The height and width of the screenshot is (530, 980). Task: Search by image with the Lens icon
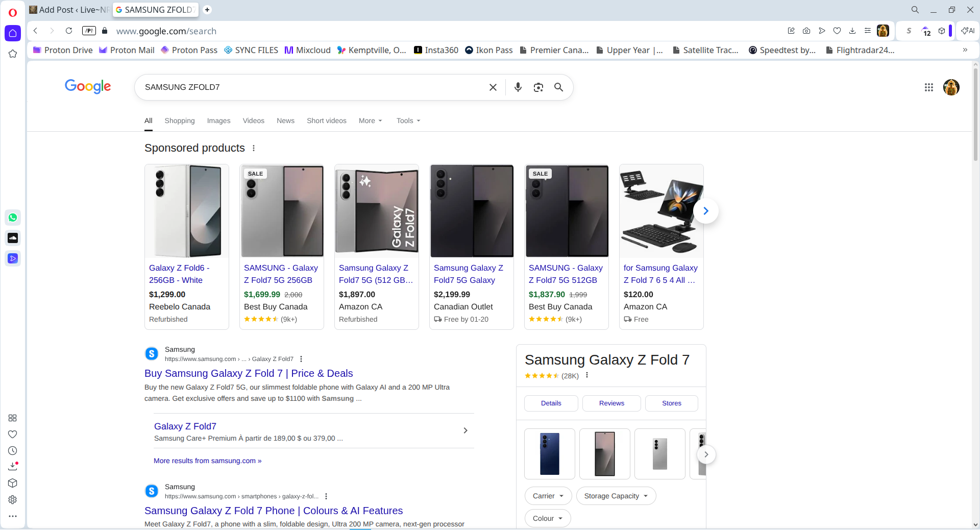click(538, 87)
